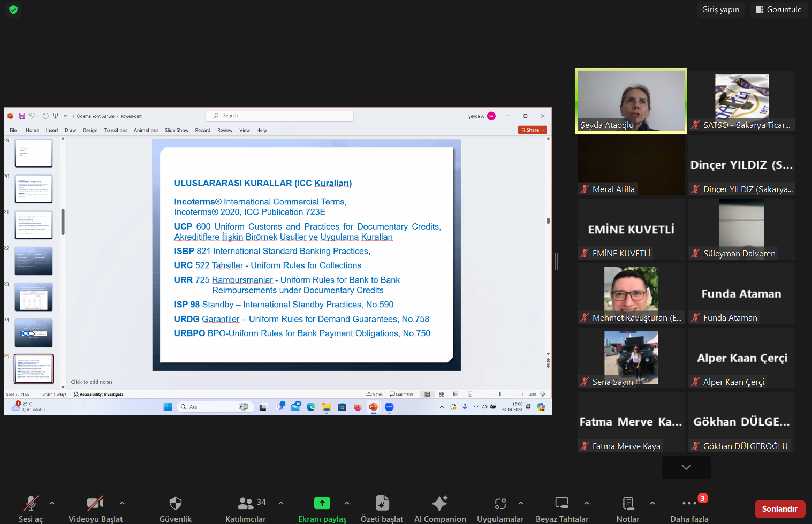Click the Windows Start button in shared screen
This screenshot has width=812, height=524.
(168, 407)
